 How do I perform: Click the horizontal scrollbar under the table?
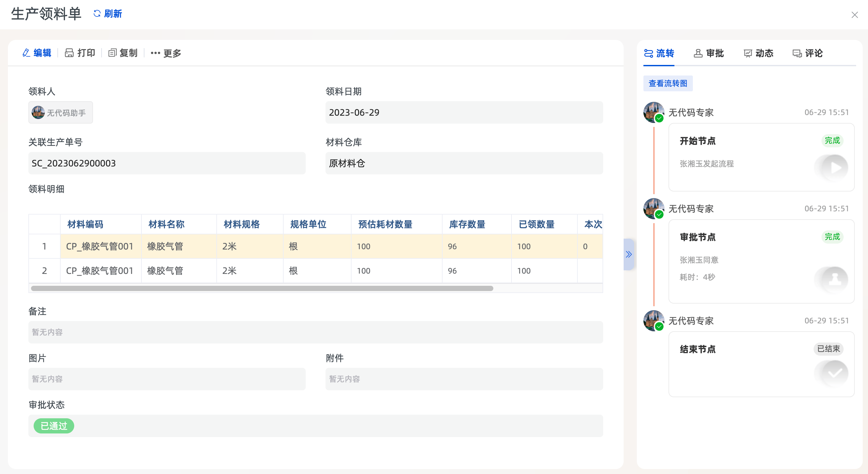[x=262, y=288]
